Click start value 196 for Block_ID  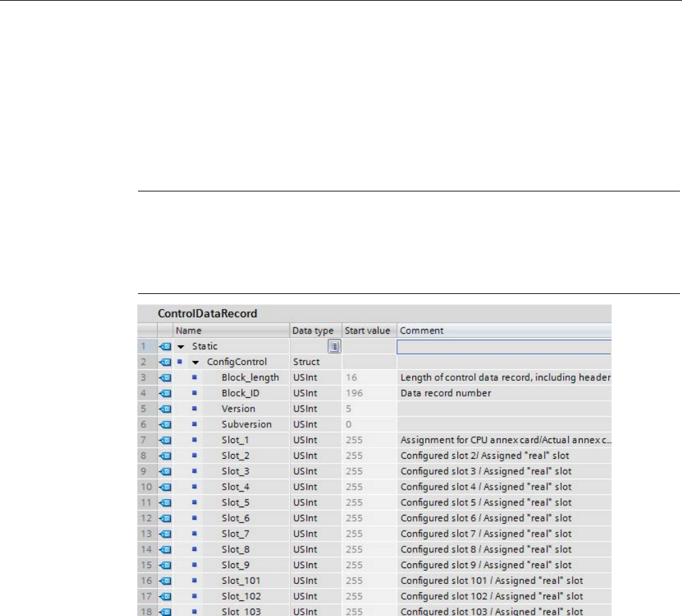(354, 393)
